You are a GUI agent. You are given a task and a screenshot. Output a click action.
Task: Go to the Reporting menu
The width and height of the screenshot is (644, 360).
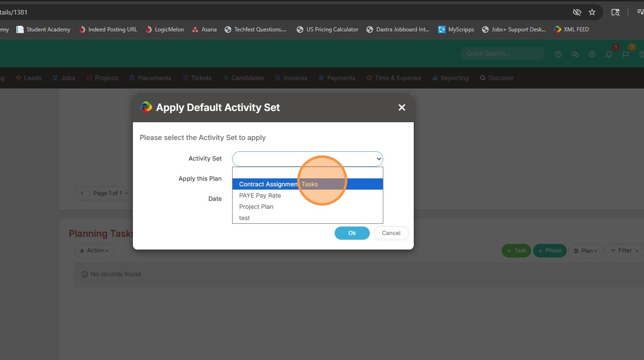450,78
